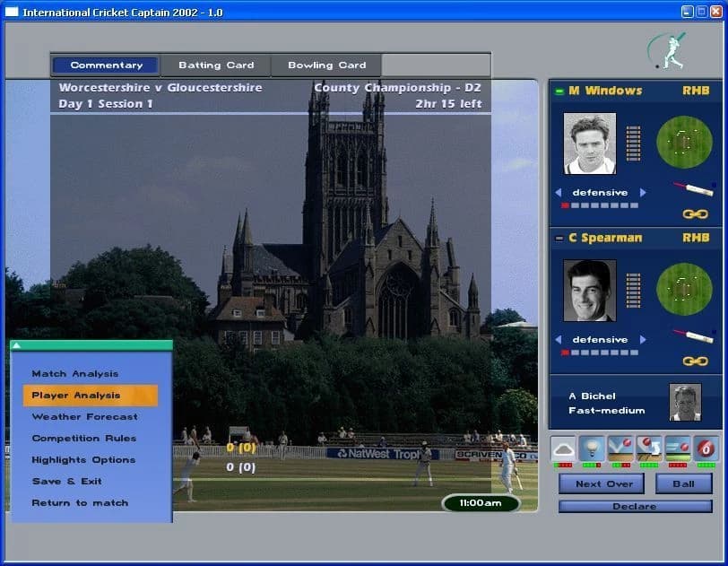Decrease C Spearman aggression with left arrow
Screen dimensions: 728x566
[559, 339]
